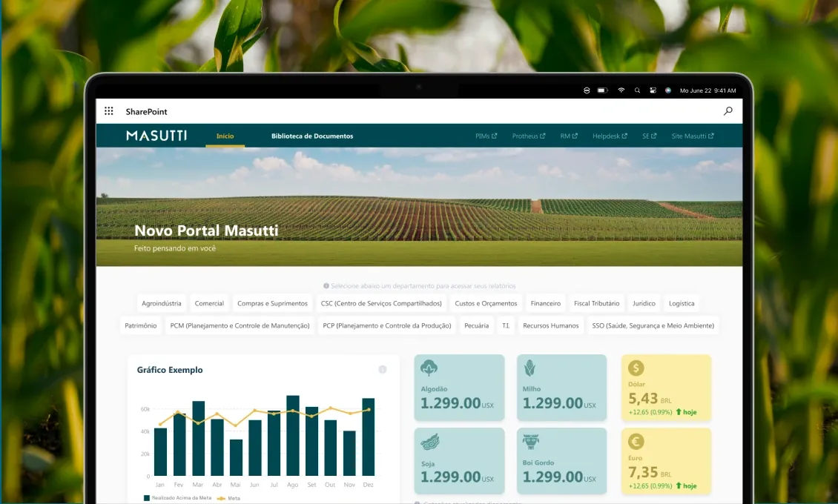Click the cattle icon on the Boi Gordo card

(531, 441)
